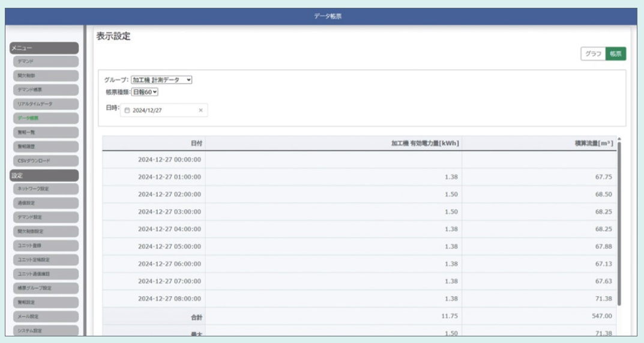Switch to グラフ view
Screen dimensions: 644x343
[593, 54]
